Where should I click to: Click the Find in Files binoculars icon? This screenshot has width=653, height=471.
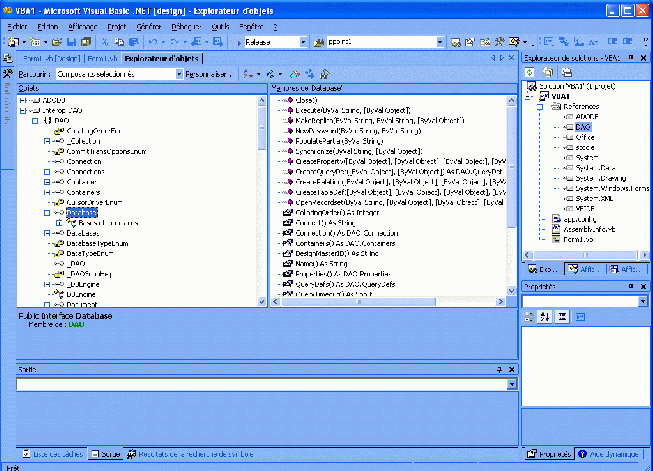point(319,42)
